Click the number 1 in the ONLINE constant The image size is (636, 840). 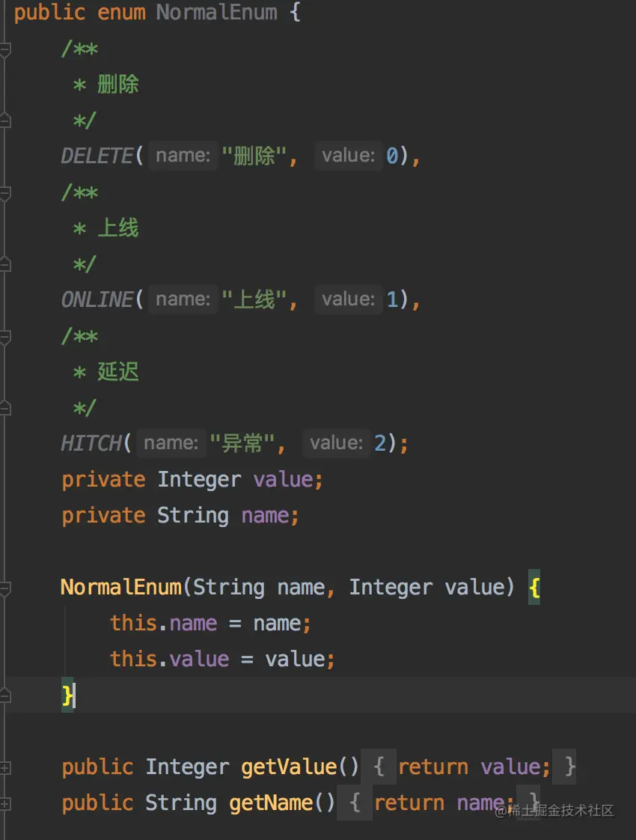click(392, 299)
